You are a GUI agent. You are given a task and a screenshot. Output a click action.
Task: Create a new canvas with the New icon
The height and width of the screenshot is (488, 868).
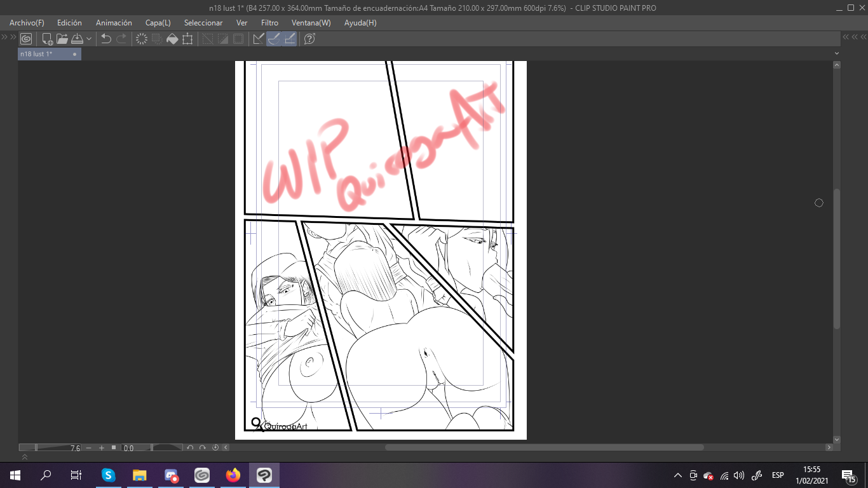47,39
